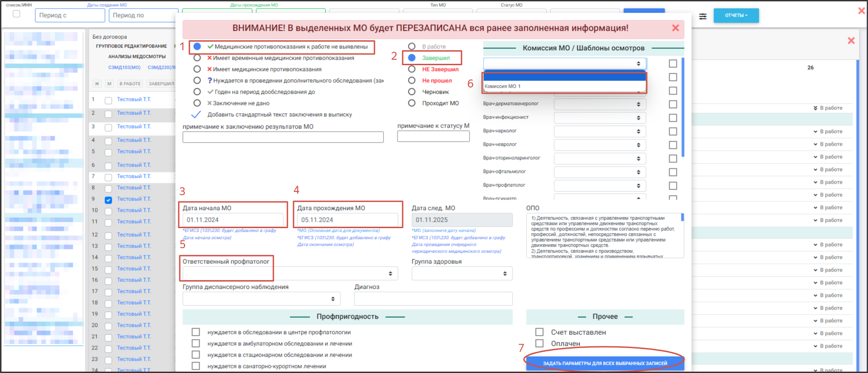Open the filter settings sliders icon
Screen dimensions: 868x373
coord(702,16)
